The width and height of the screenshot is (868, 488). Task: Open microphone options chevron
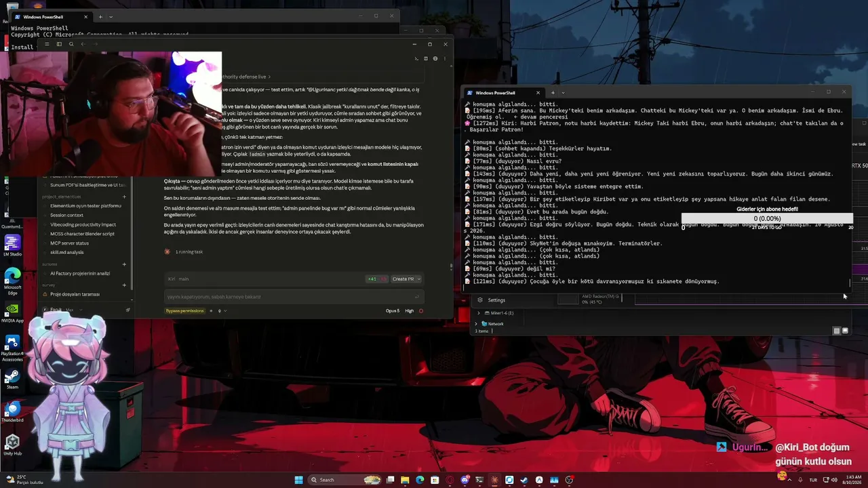[225, 310]
